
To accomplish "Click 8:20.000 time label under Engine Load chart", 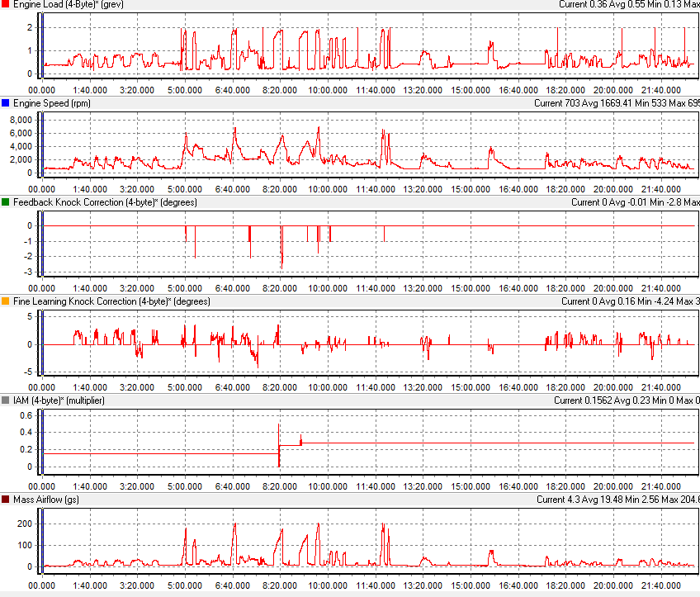I will click(x=281, y=90).
